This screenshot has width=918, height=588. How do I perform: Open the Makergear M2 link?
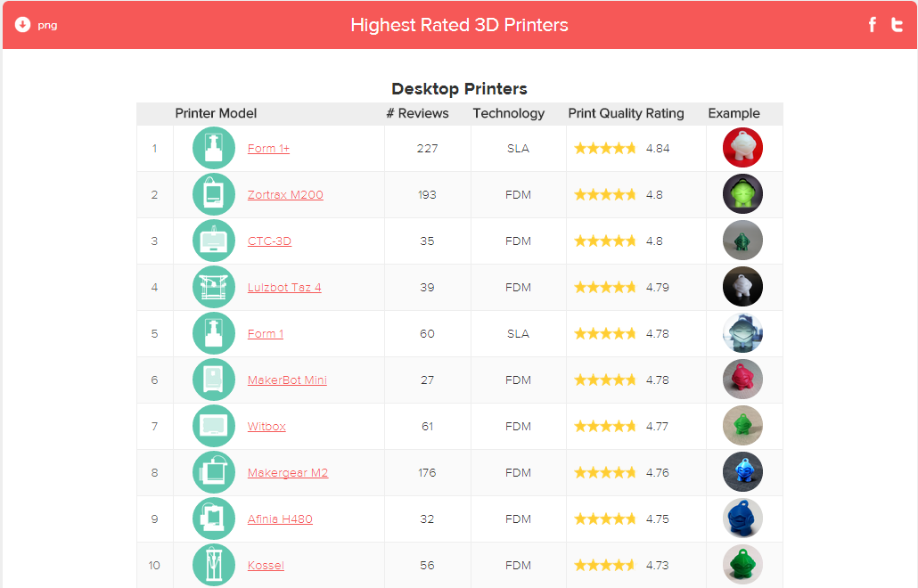(288, 473)
